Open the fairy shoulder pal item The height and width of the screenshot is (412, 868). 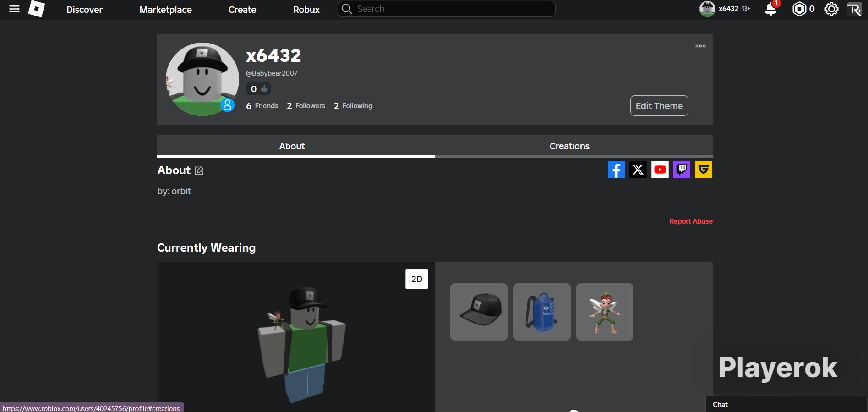605,312
